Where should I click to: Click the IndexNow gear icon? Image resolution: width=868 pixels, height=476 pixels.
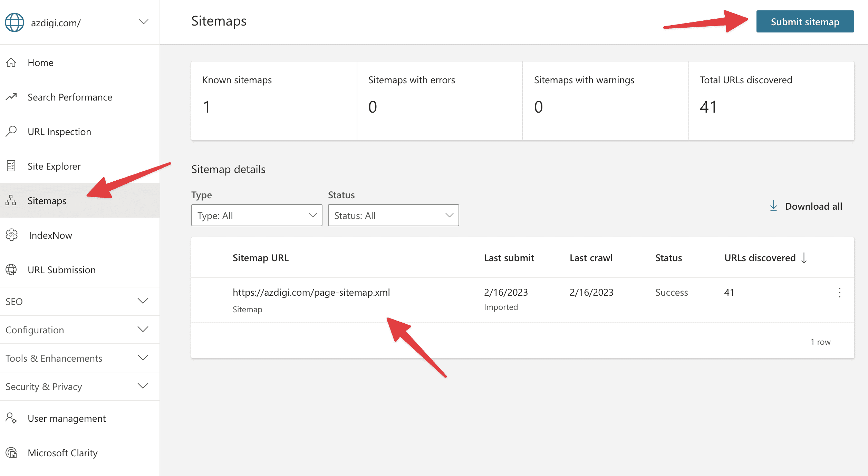pyautogui.click(x=11, y=235)
